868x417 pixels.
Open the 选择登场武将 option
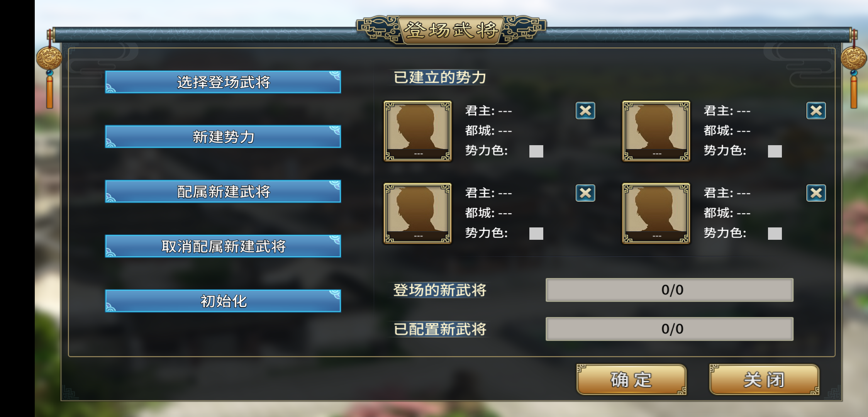click(223, 82)
